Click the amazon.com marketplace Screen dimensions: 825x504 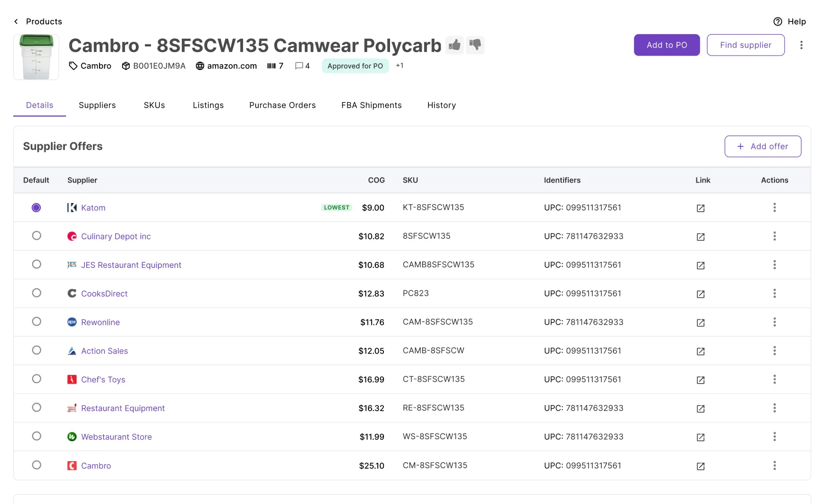coord(226,66)
